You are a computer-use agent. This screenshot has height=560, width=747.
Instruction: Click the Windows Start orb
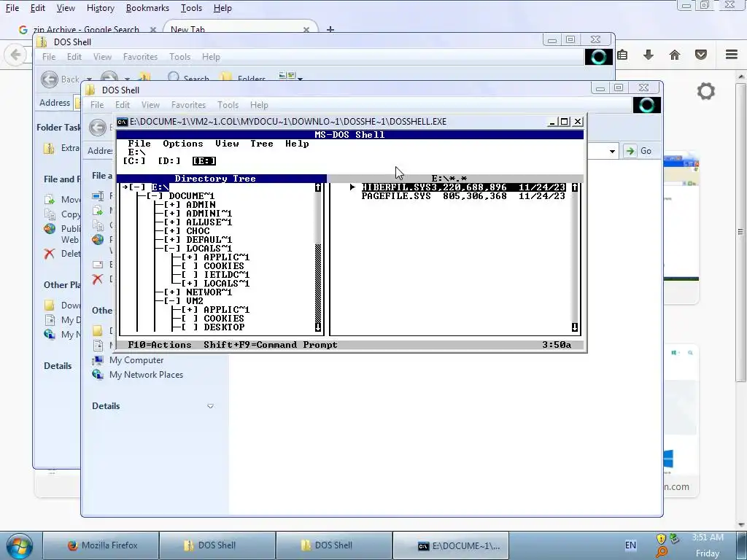pyautogui.click(x=20, y=545)
